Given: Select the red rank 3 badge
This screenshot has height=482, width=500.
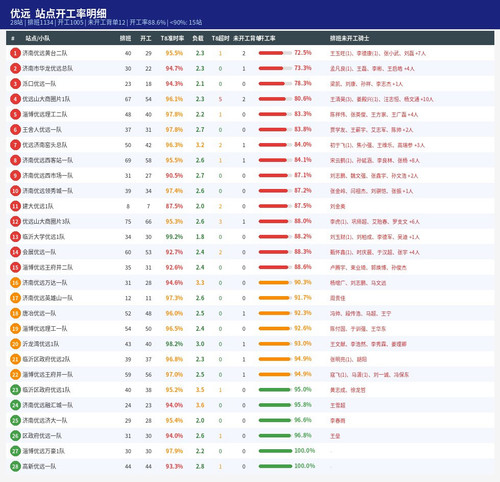Looking at the screenshot, I should (15, 84).
